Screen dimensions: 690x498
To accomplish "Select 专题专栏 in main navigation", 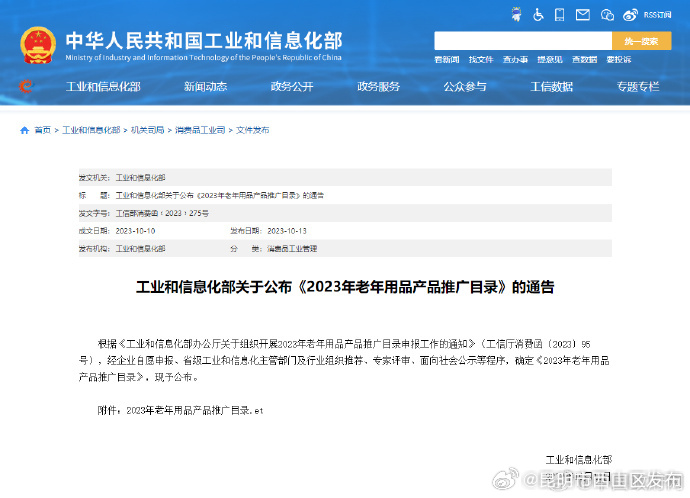I will (638, 87).
